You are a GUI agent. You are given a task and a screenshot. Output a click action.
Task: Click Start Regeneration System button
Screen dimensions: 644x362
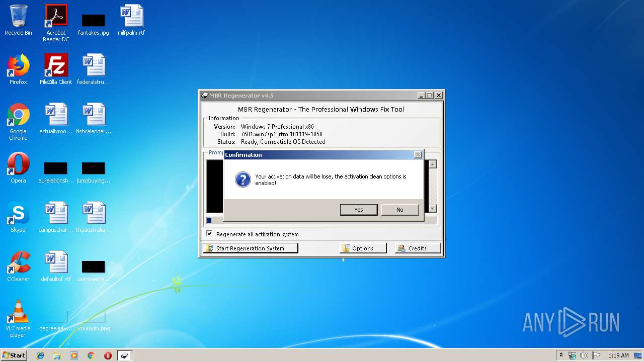click(250, 248)
